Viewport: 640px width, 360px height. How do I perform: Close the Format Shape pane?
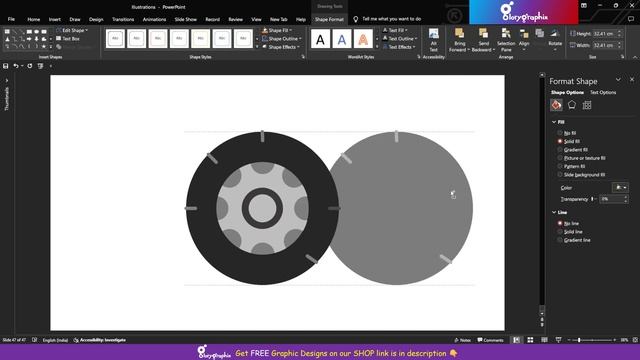[x=632, y=80]
